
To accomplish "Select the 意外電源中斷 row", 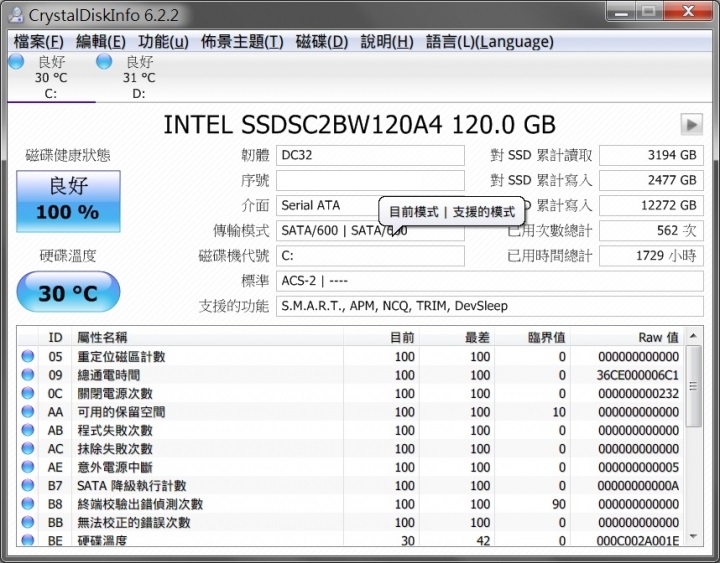I will 351,467.
